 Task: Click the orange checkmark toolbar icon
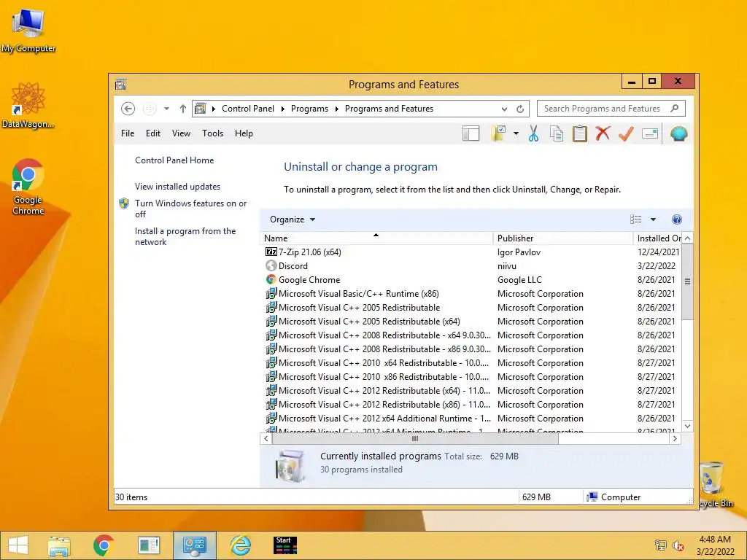click(626, 134)
